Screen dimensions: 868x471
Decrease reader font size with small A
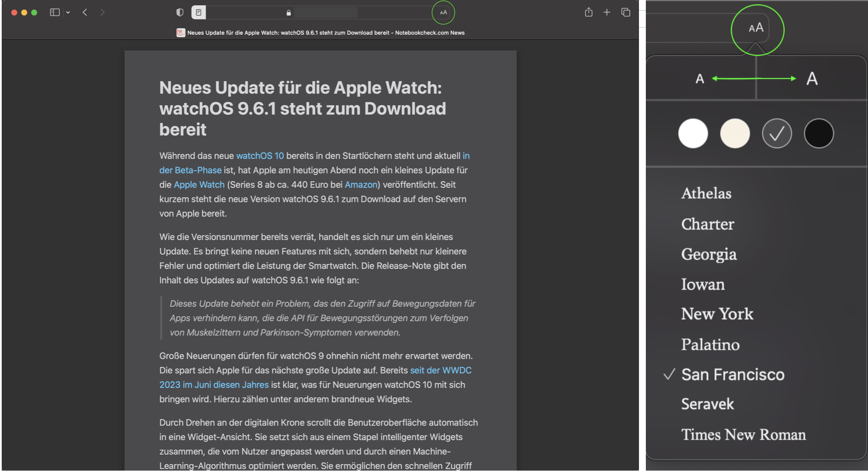(x=700, y=79)
